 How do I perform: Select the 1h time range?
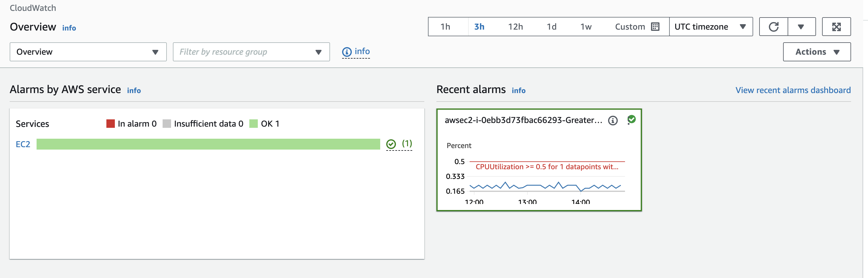445,27
